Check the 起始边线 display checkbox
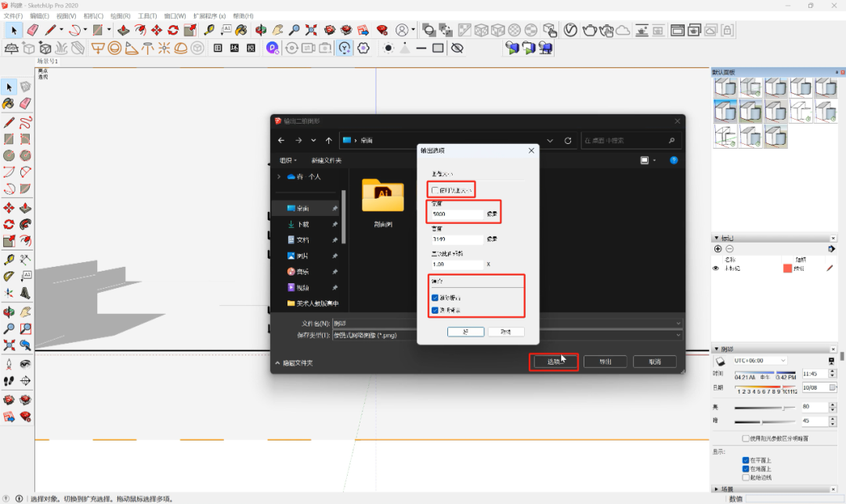 [x=746, y=477]
